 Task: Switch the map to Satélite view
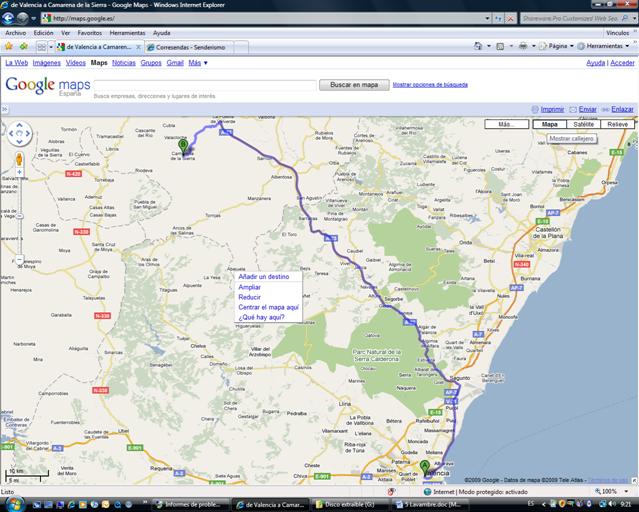click(584, 124)
